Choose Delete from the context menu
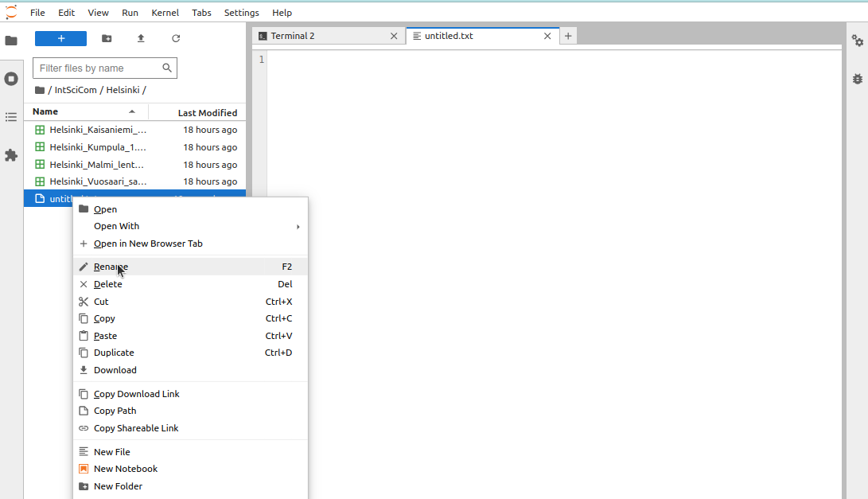Image resolution: width=868 pixels, height=499 pixels. (190, 284)
